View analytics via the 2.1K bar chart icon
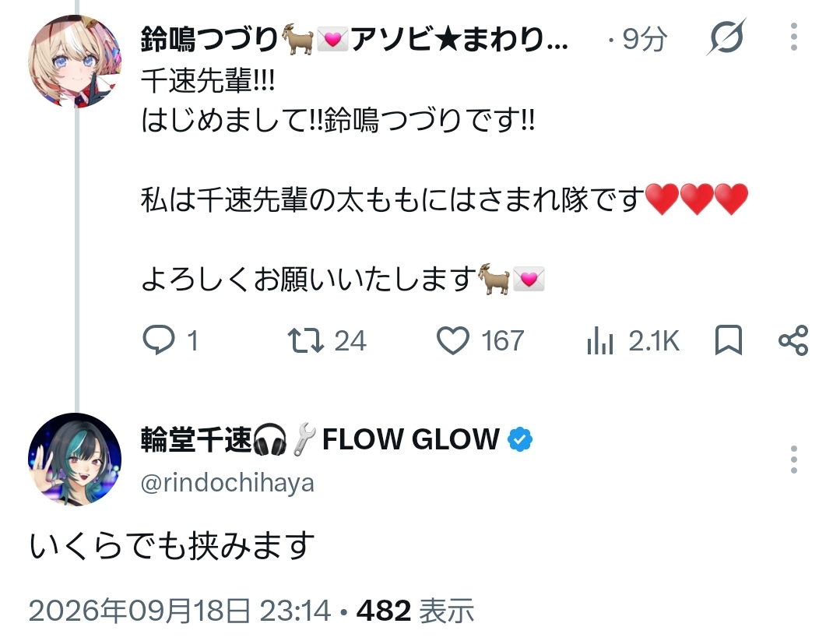The width and height of the screenshot is (840, 641). (599, 341)
